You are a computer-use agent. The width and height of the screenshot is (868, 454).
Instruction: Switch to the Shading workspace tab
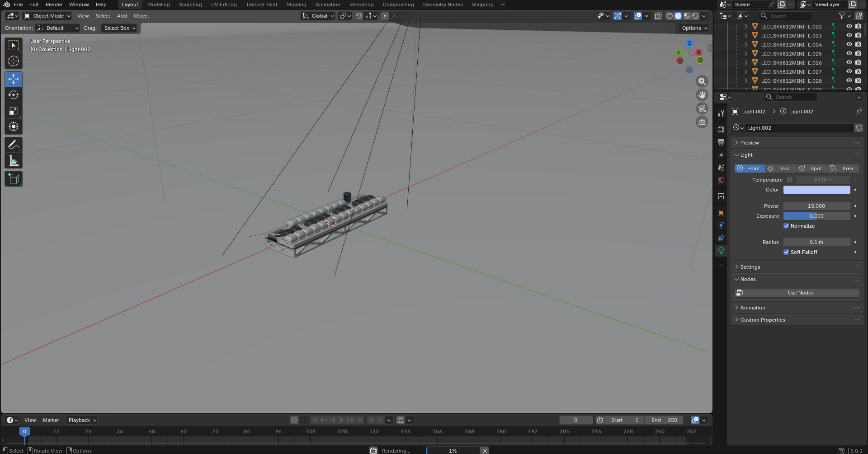pos(296,5)
